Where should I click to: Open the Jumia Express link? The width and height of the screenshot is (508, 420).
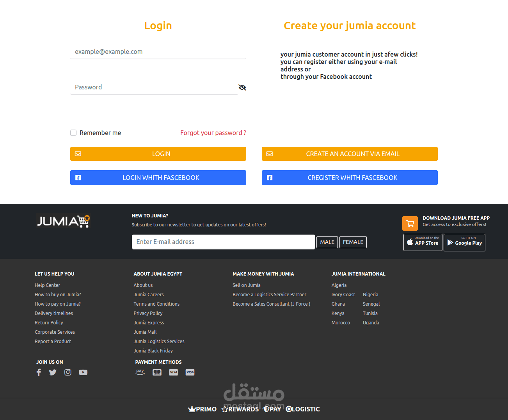coord(149,323)
